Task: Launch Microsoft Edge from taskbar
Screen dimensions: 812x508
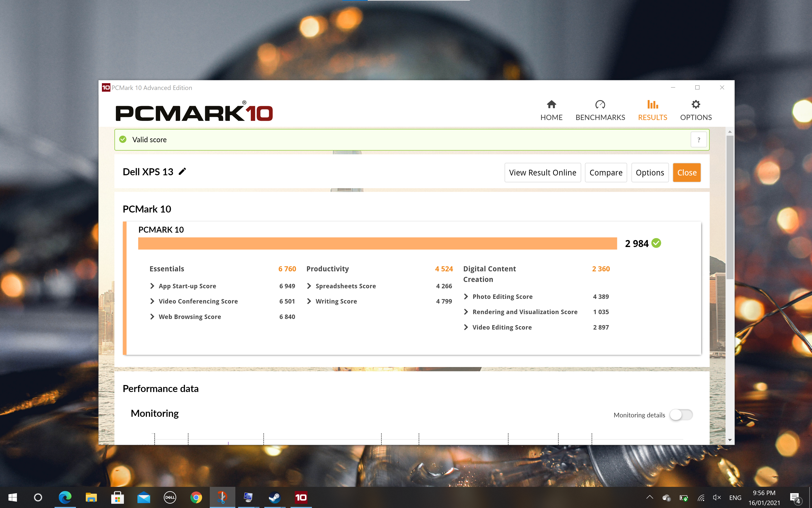Action: click(65, 497)
